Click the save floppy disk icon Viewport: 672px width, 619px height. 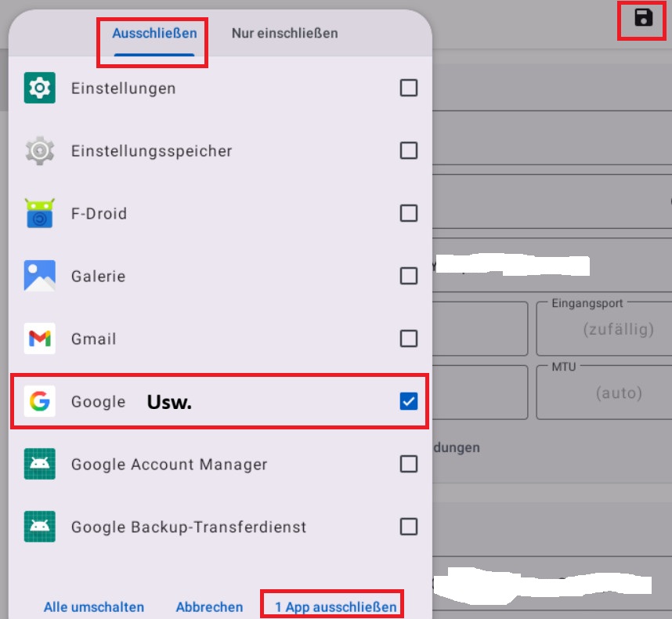pos(644,19)
